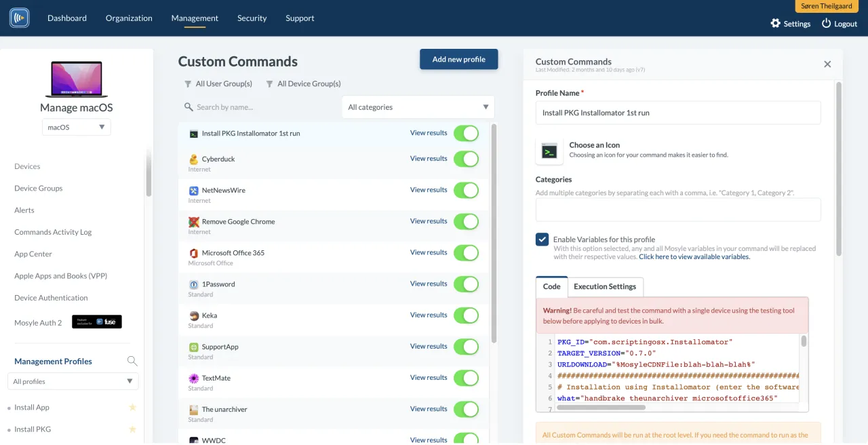Disable the Cyberduck command toggle
The image size is (868, 445).
[466, 159]
